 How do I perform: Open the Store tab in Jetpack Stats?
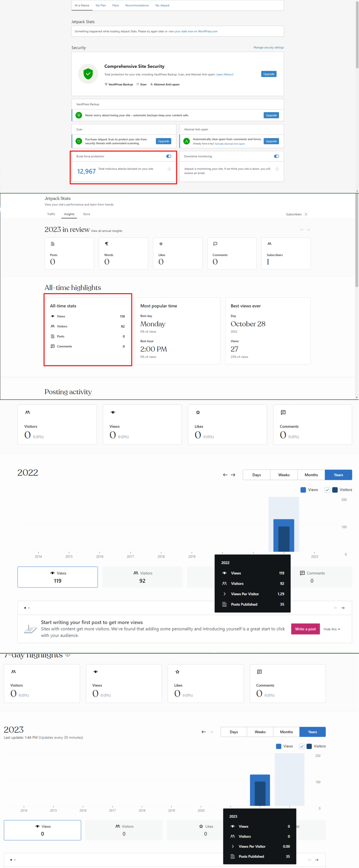[x=86, y=214]
